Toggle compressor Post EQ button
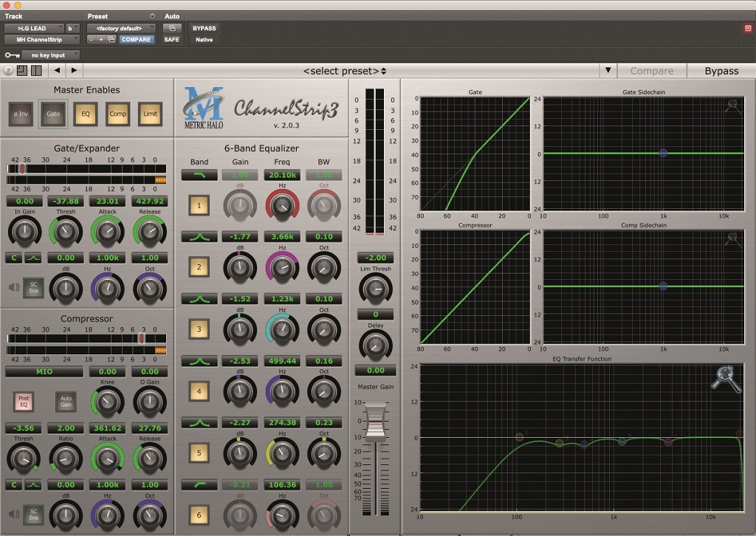The image size is (756, 536). click(x=24, y=401)
